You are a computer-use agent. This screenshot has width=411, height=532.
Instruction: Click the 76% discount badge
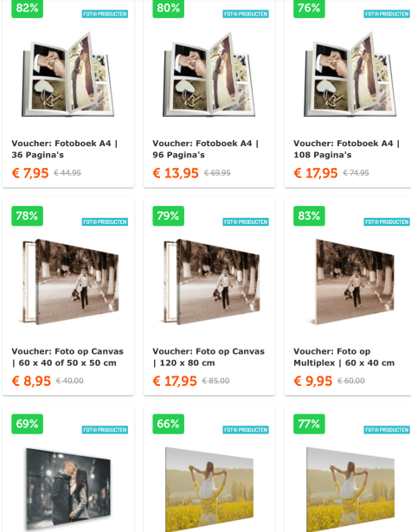tap(309, 9)
